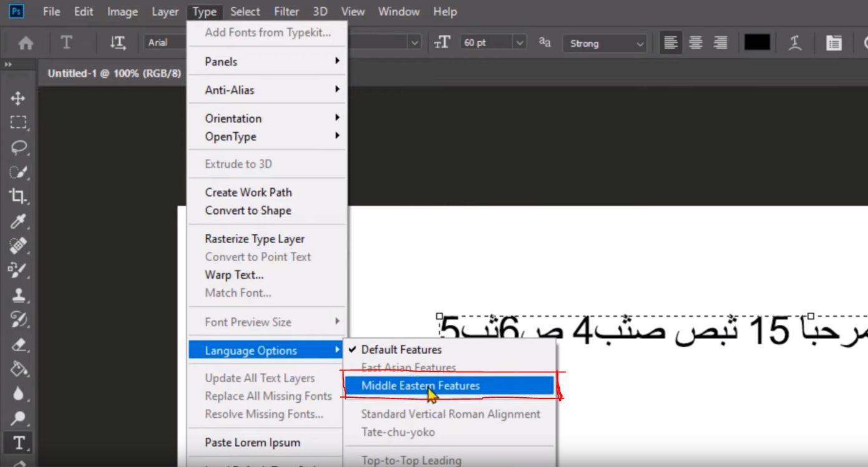The width and height of the screenshot is (868, 467).
Task: Open the Image menu
Action: (x=122, y=11)
